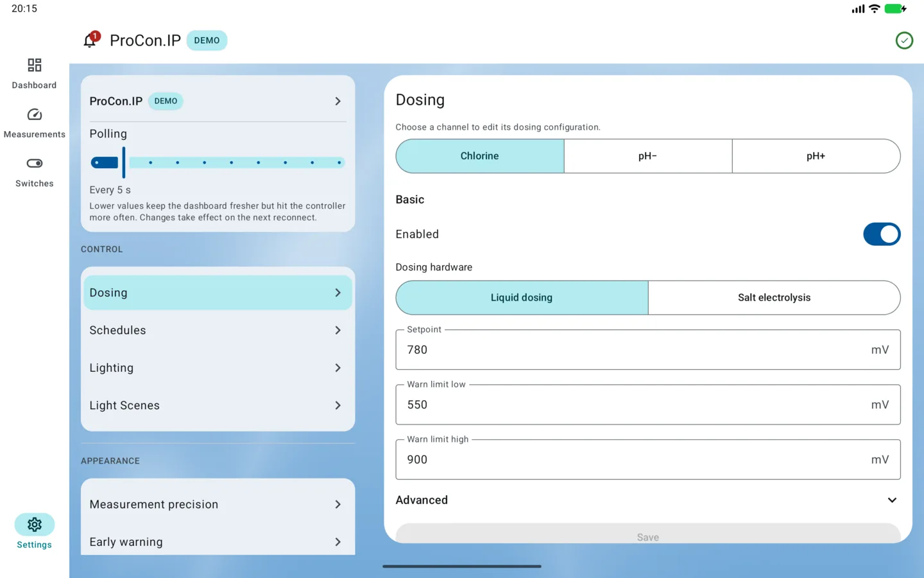Switch to the pH− channel tab

point(648,156)
